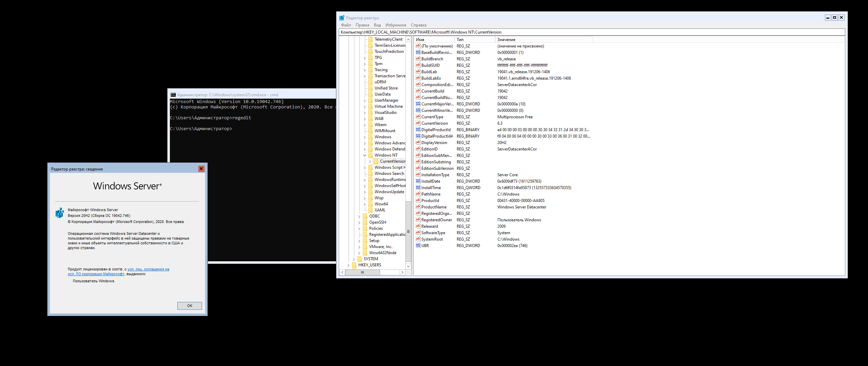Expand the WindowsUpdate key
The width and height of the screenshot is (868, 366).
[x=365, y=192]
